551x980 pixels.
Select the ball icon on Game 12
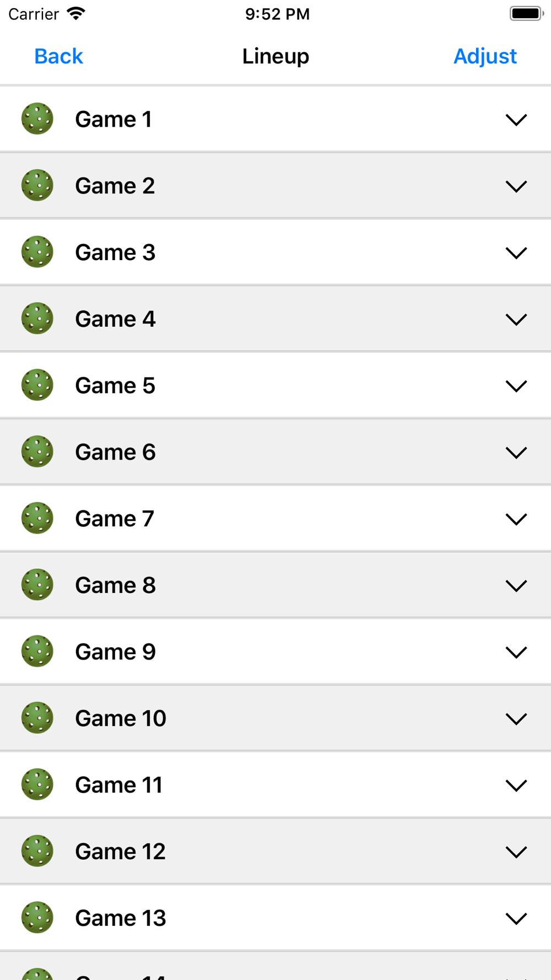point(37,851)
